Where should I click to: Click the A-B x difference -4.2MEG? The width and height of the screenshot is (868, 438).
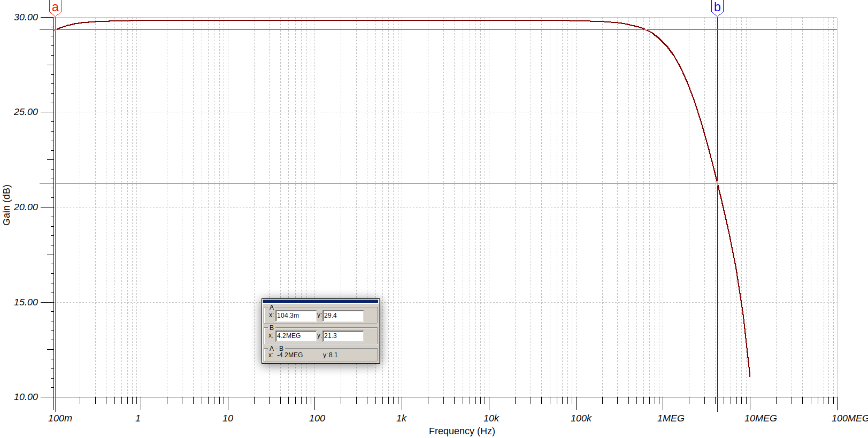[x=290, y=355]
